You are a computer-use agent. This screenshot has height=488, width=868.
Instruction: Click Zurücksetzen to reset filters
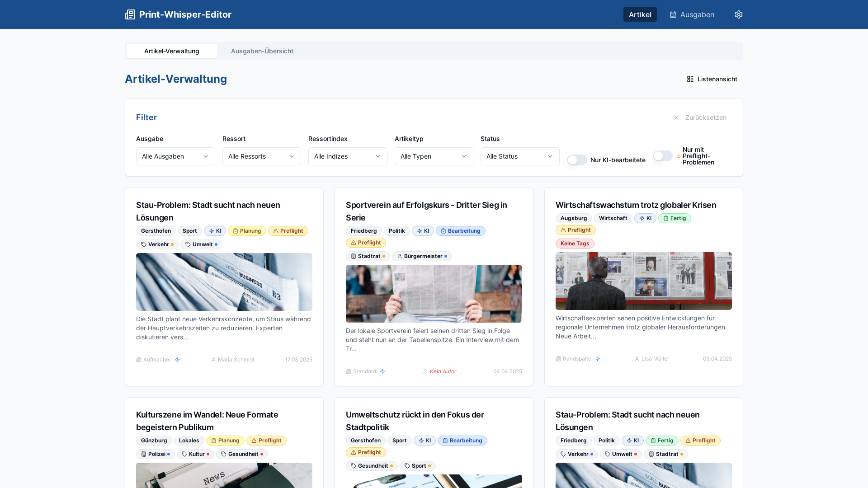pos(700,117)
